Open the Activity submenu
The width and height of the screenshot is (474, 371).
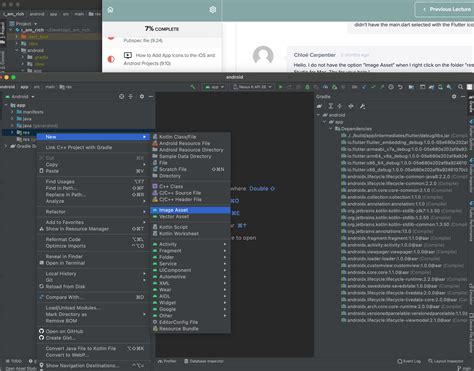coord(190,244)
